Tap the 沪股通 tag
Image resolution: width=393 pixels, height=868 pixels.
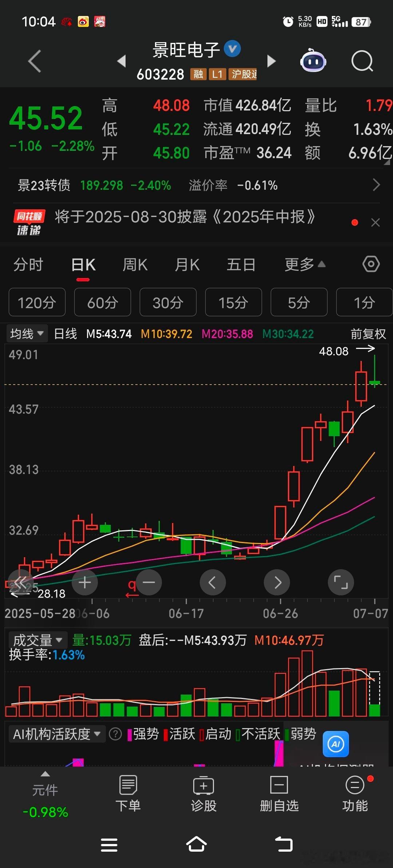coord(243,74)
